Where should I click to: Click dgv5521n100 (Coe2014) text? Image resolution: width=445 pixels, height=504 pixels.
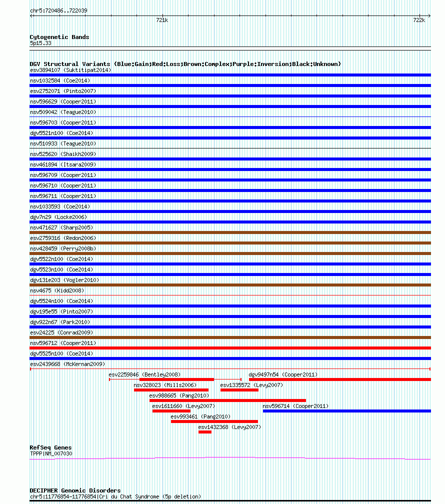[x=61, y=133]
